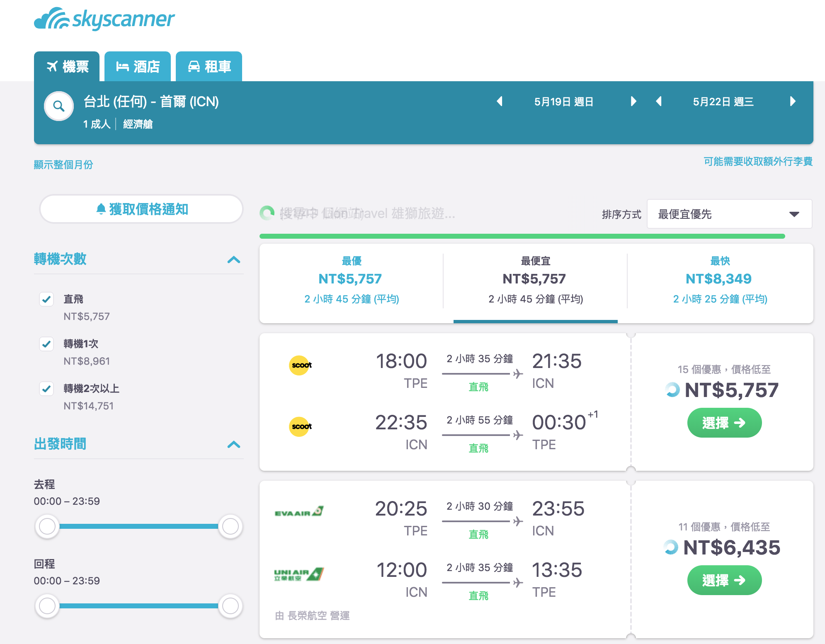Click the 1 成人 passenger text
This screenshot has height=644, width=825.
tap(97, 124)
